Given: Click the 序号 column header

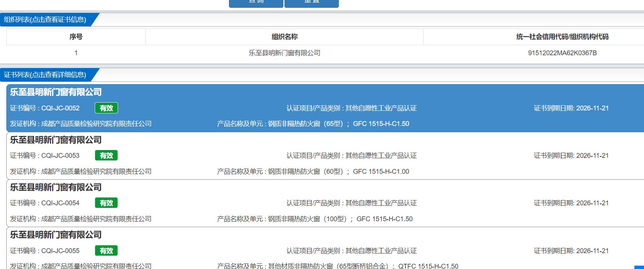Looking at the screenshot, I should pyautogui.click(x=76, y=37).
